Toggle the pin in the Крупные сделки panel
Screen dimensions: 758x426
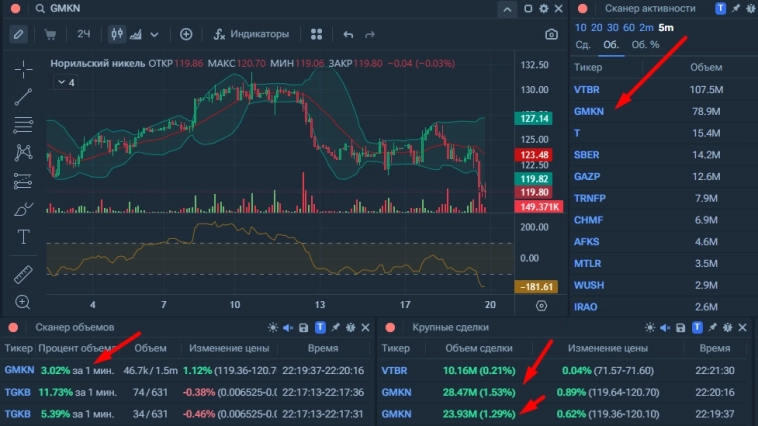point(711,328)
